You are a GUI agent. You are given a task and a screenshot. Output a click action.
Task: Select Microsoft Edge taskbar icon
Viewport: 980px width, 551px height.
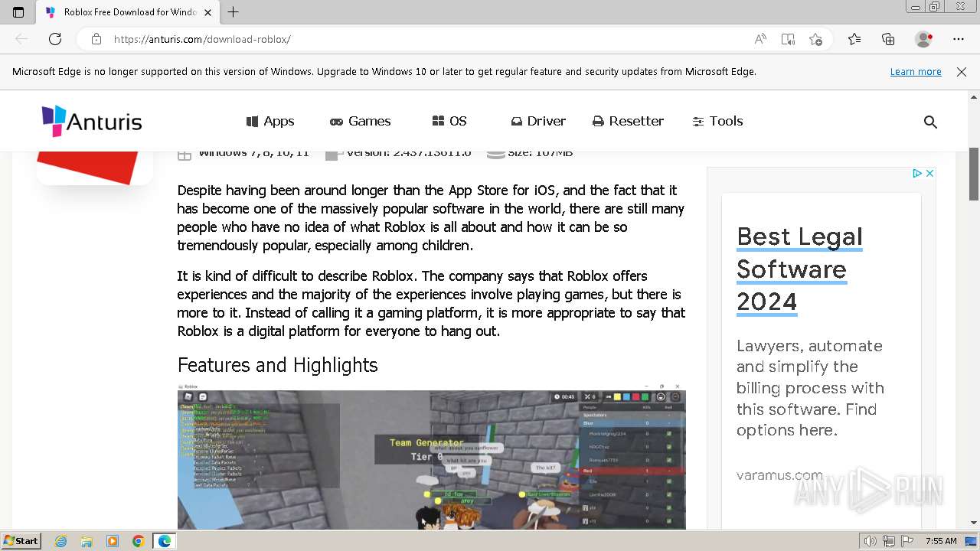click(x=165, y=541)
